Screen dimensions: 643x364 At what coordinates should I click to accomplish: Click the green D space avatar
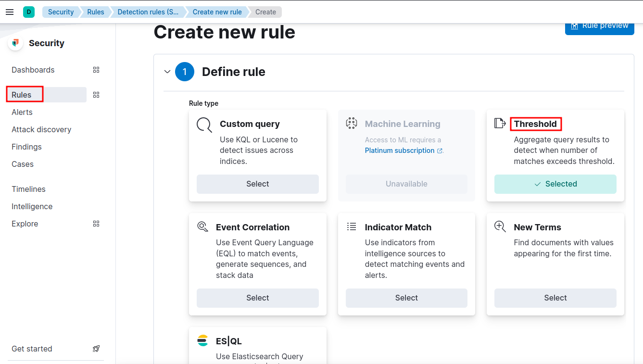pyautogui.click(x=29, y=12)
